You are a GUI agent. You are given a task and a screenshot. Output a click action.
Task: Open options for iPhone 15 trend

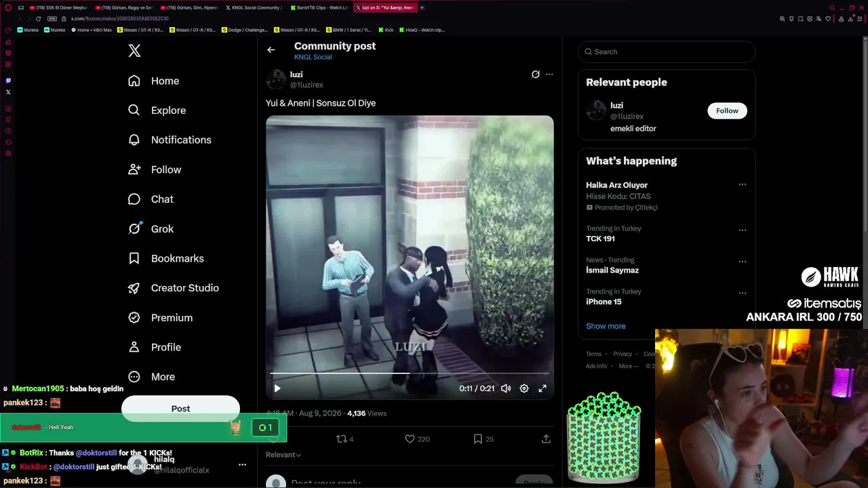click(742, 293)
